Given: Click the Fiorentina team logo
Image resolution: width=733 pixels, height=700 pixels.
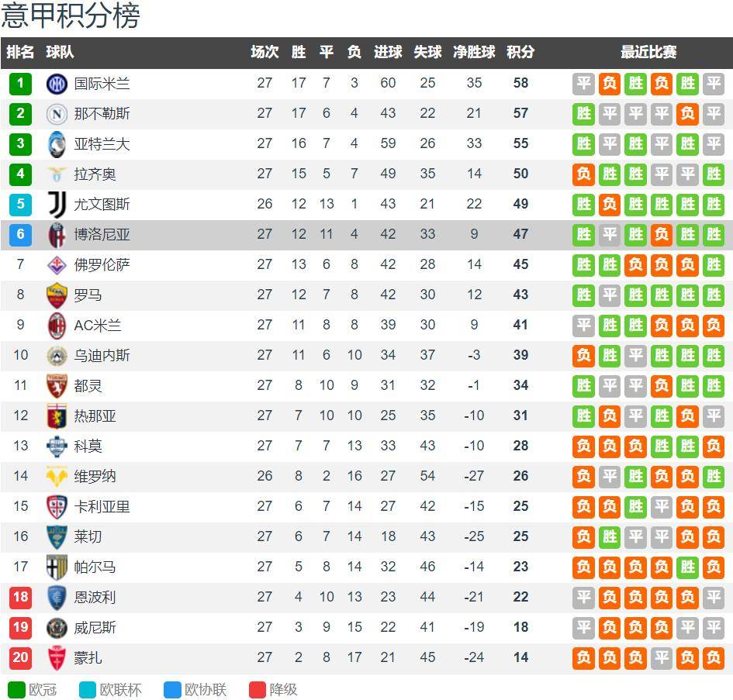Looking at the screenshot, I should point(57,265).
